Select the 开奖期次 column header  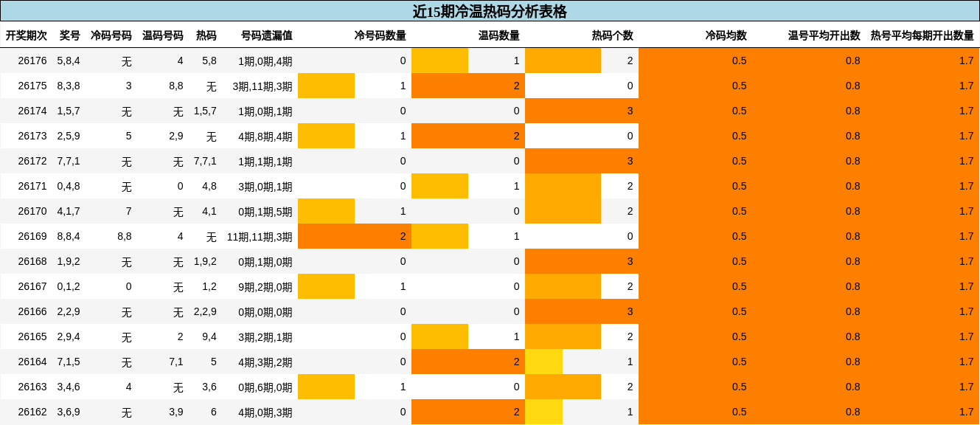pyautogui.click(x=27, y=35)
